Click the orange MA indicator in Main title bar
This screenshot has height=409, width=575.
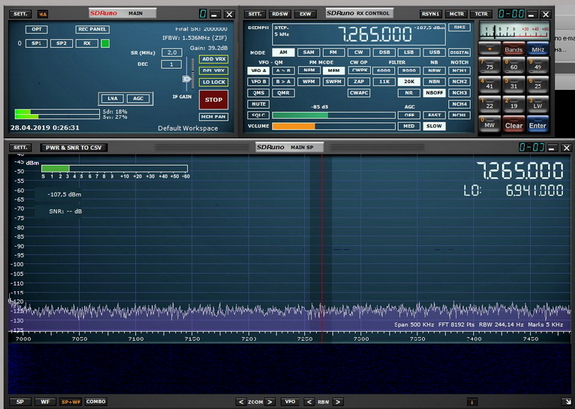[43, 14]
